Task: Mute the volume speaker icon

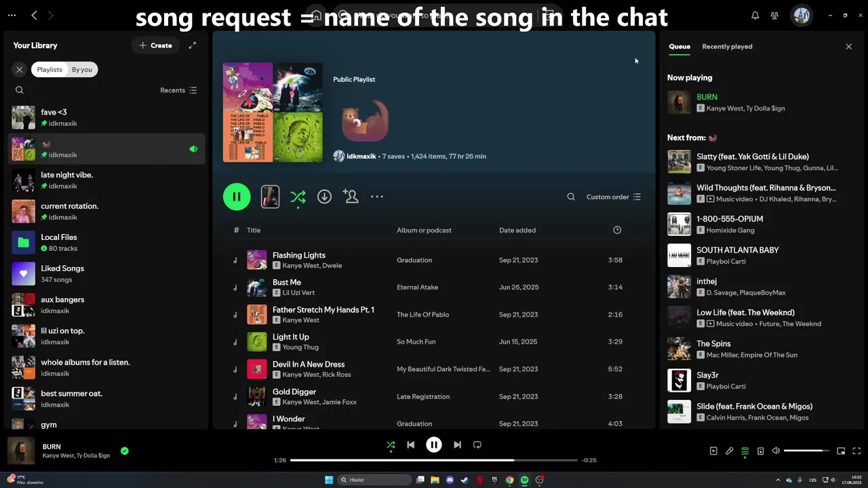Action: [x=776, y=451]
